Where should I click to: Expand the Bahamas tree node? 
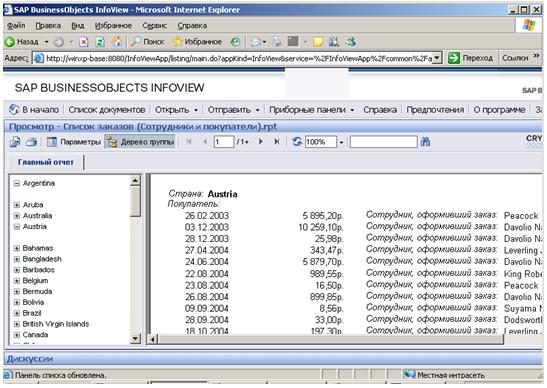16,248
